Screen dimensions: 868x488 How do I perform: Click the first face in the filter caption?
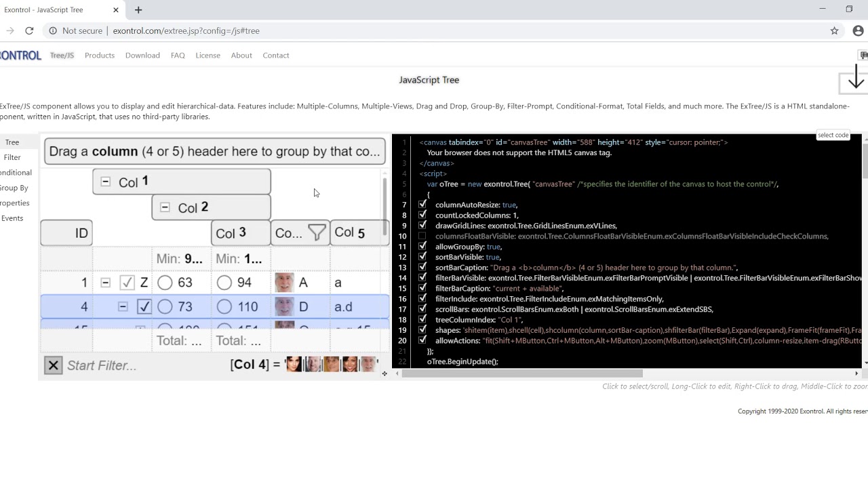(x=294, y=364)
